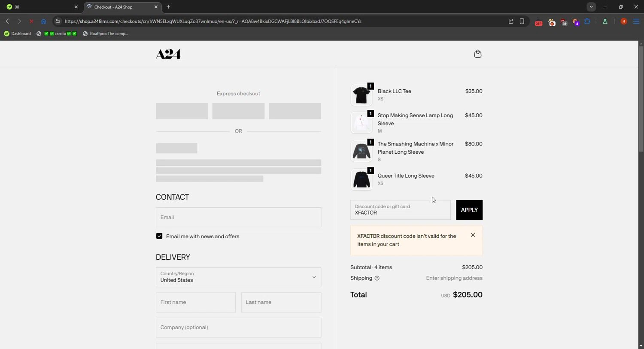Uncheck Email me with news and offers
Screen dimensions: 644x349
(x=159, y=236)
